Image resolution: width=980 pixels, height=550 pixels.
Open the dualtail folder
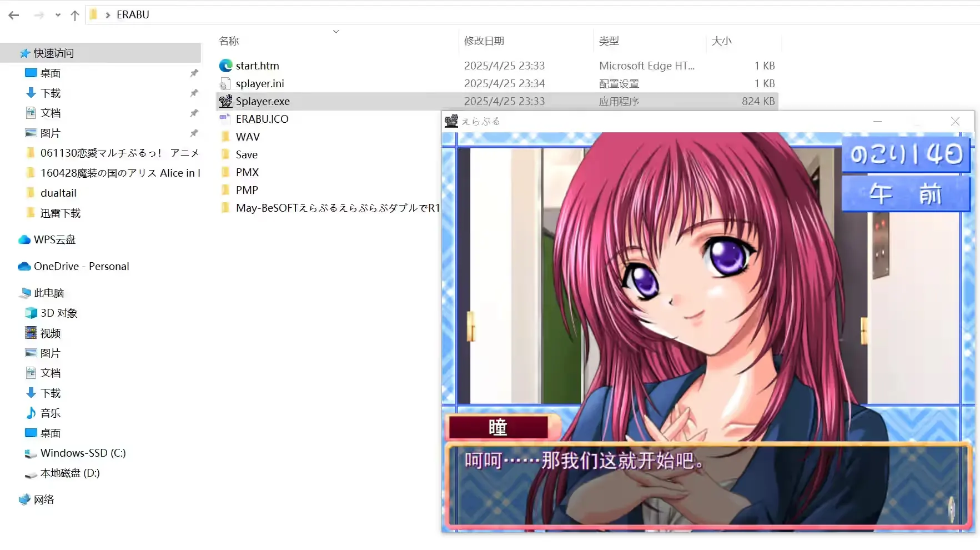click(58, 193)
